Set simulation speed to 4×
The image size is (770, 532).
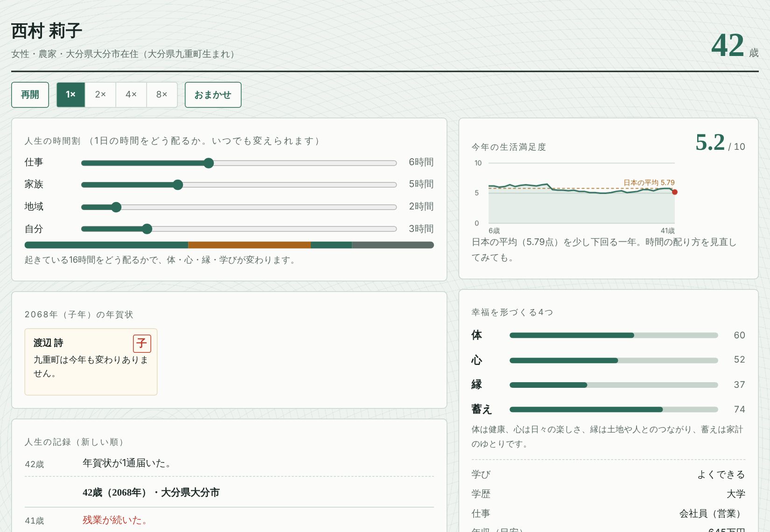click(x=131, y=95)
